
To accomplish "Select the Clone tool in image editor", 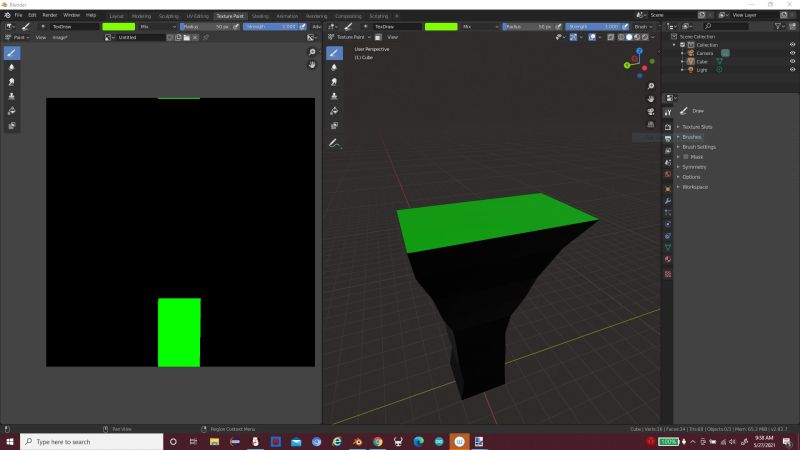I will 12,96.
